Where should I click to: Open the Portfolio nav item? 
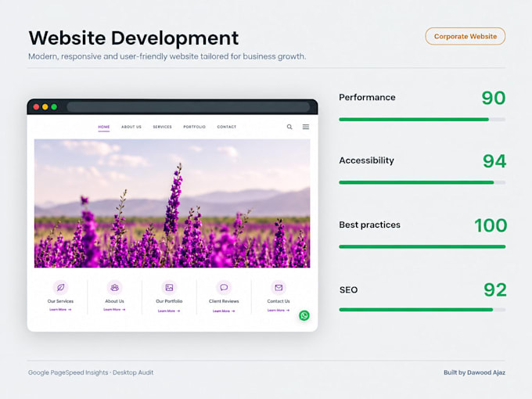pyautogui.click(x=194, y=127)
